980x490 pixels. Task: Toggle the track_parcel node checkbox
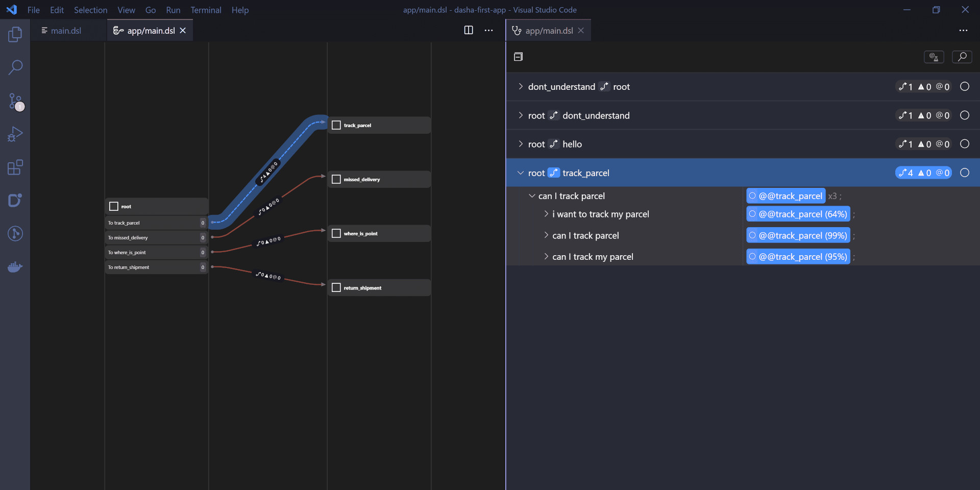click(336, 126)
